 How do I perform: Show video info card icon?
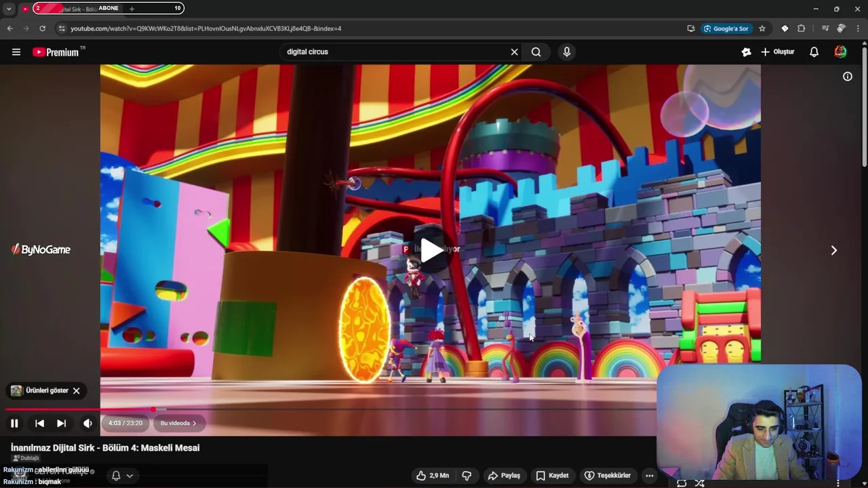pyautogui.click(x=848, y=77)
